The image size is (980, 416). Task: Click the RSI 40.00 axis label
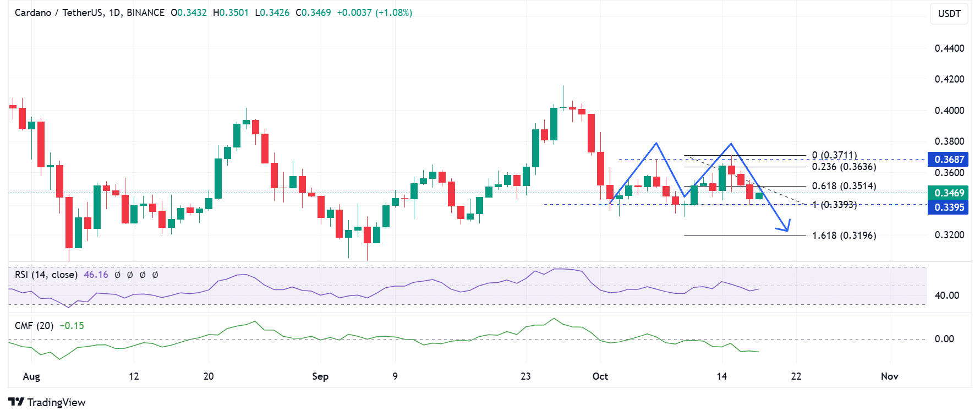tap(947, 295)
